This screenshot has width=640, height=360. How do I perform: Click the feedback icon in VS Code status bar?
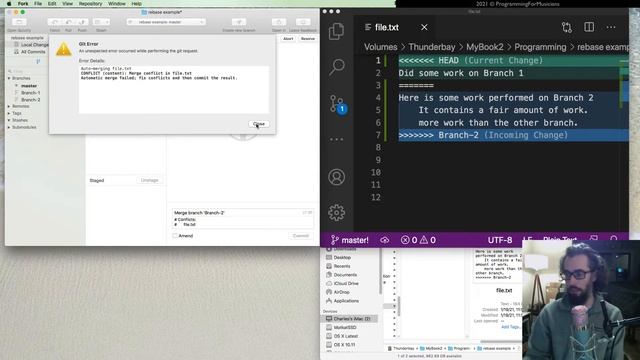[593, 239]
